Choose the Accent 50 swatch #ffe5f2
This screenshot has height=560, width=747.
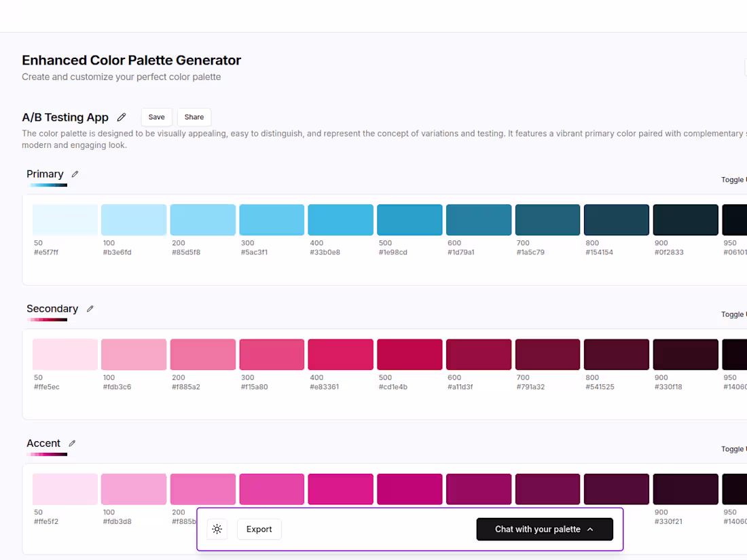65,489
